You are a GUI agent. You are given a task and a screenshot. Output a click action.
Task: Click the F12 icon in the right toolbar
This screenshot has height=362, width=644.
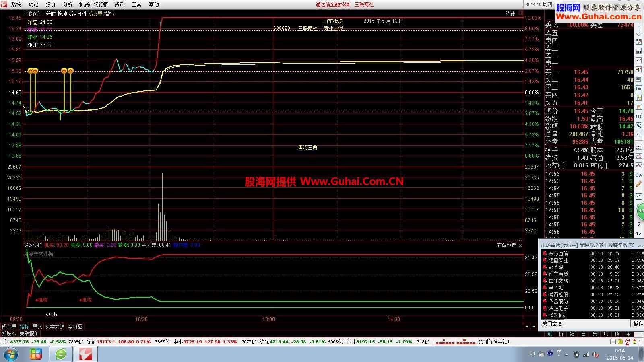pyautogui.click(x=639, y=116)
